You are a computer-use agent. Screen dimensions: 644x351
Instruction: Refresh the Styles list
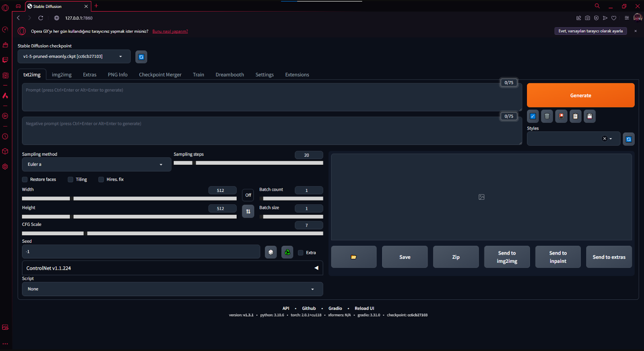[x=629, y=139]
